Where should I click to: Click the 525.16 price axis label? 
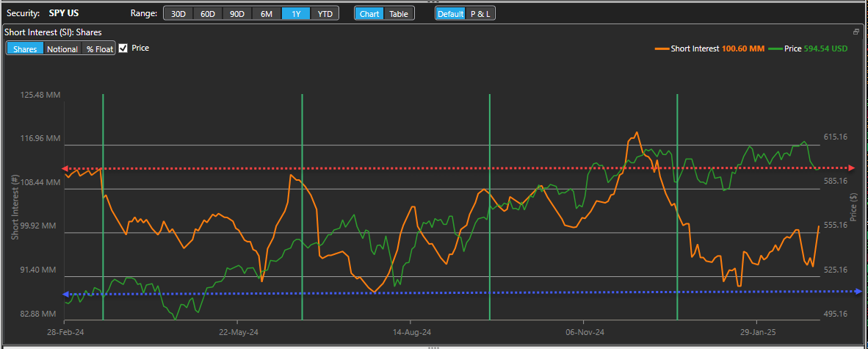click(x=836, y=270)
